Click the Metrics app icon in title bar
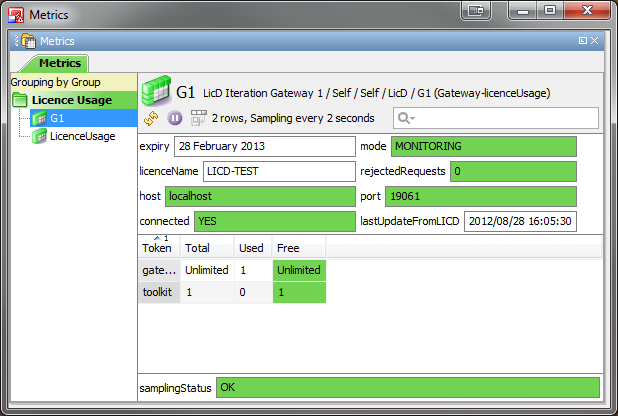 point(15,14)
